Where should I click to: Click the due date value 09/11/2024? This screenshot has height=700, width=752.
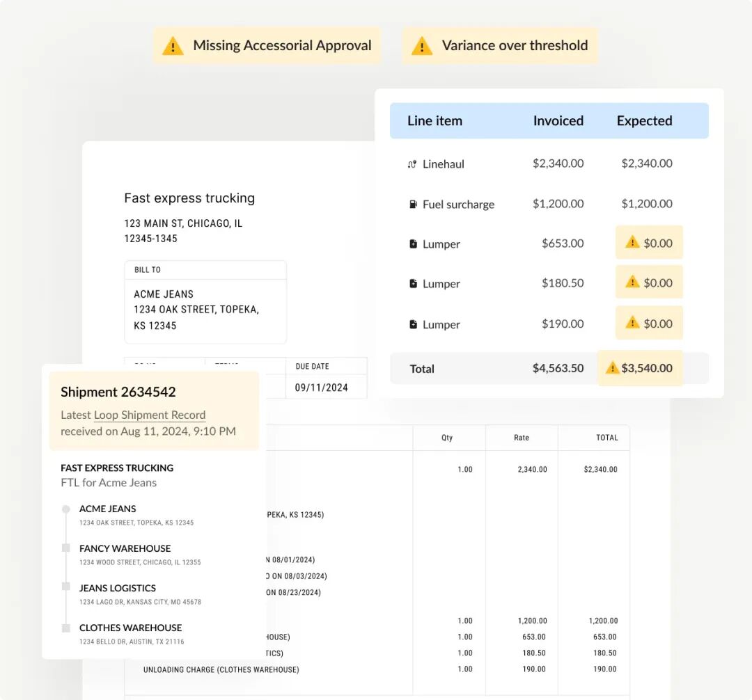pyautogui.click(x=321, y=388)
